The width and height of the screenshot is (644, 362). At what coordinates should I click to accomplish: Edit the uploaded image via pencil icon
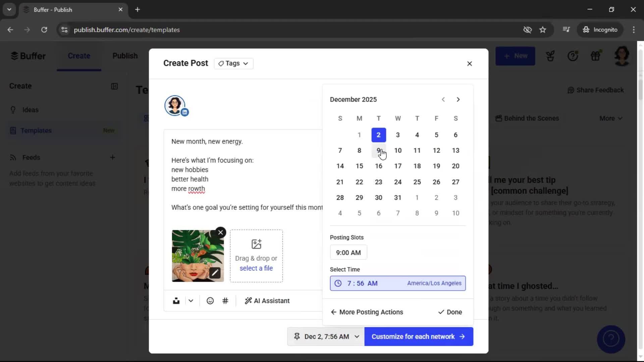215,273
